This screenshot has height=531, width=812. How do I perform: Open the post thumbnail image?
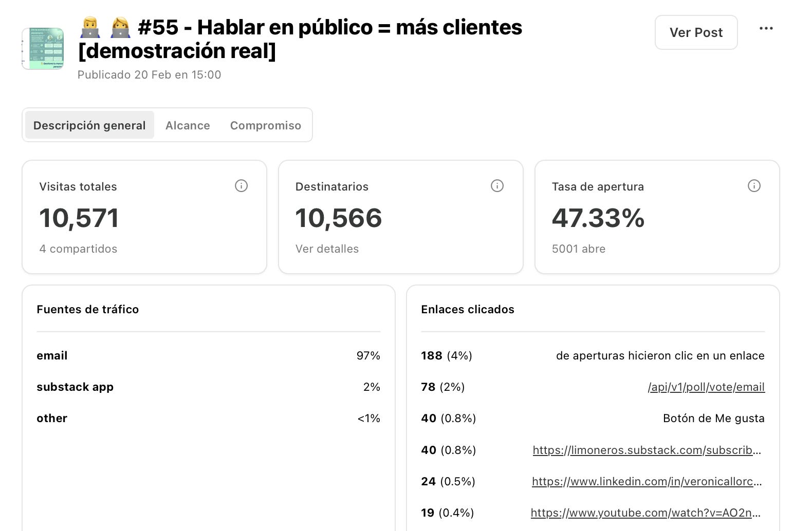click(43, 48)
